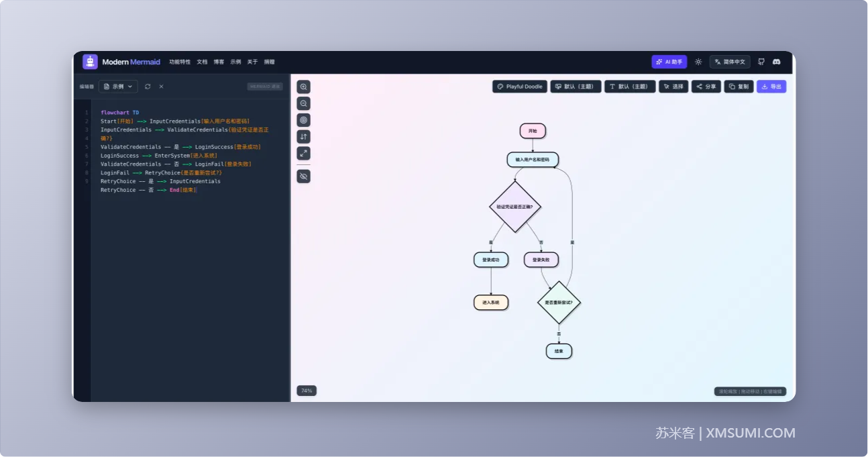Open the 简体中文 language dropdown
Image resolution: width=868 pixels, height=457 pixels.
(730, 62)
